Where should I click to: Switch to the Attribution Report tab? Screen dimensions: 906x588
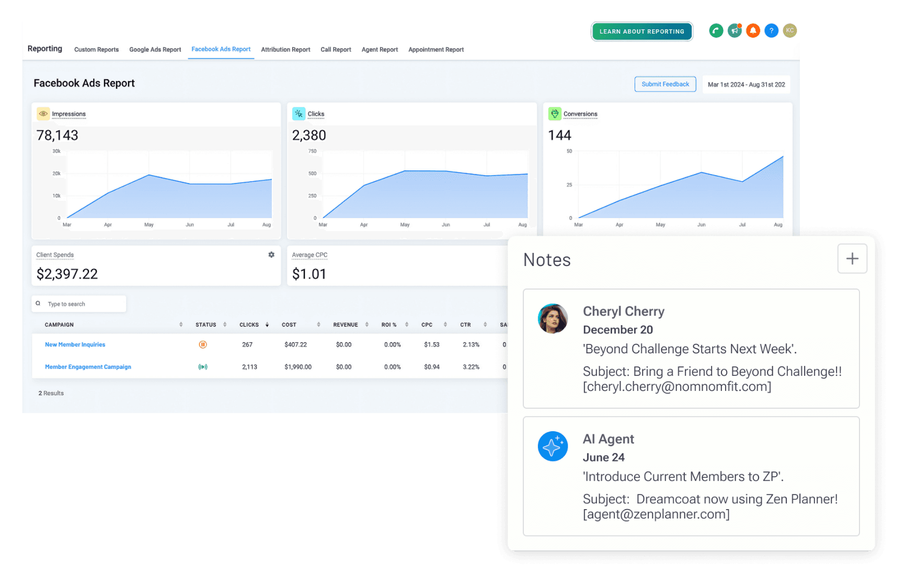coord(285,50)
